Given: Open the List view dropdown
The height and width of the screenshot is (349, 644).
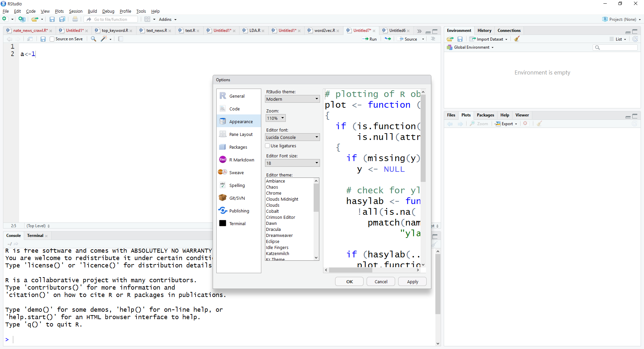Looking at the screenshot, I should click(618, 39).
